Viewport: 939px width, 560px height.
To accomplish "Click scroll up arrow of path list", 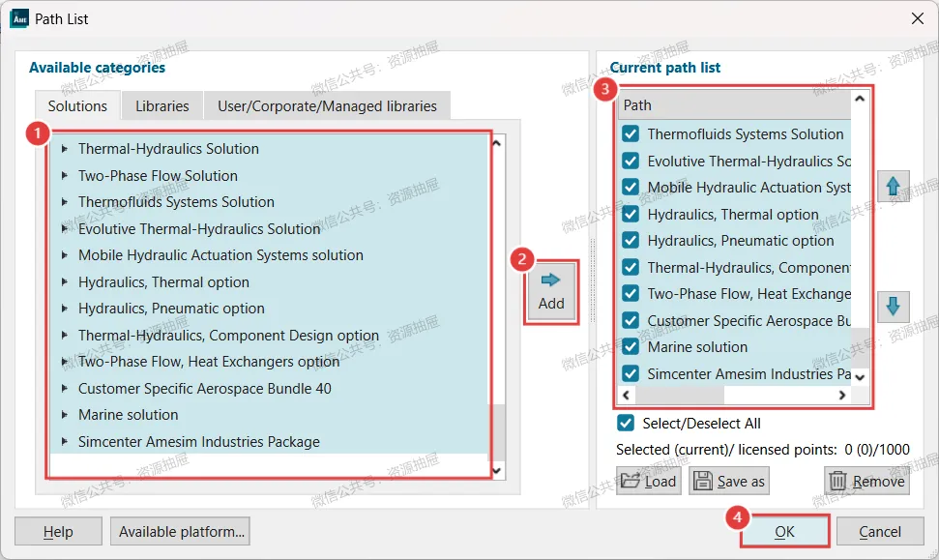I will tap(860, 99).
